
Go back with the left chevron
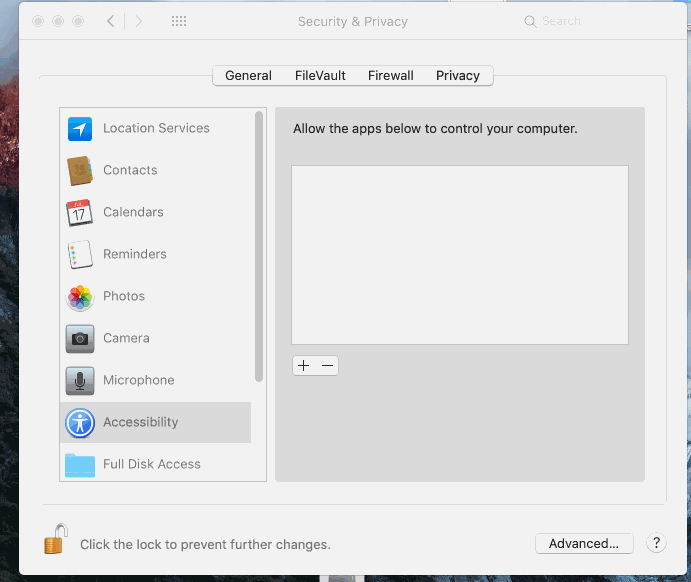[x=111, y=21]
